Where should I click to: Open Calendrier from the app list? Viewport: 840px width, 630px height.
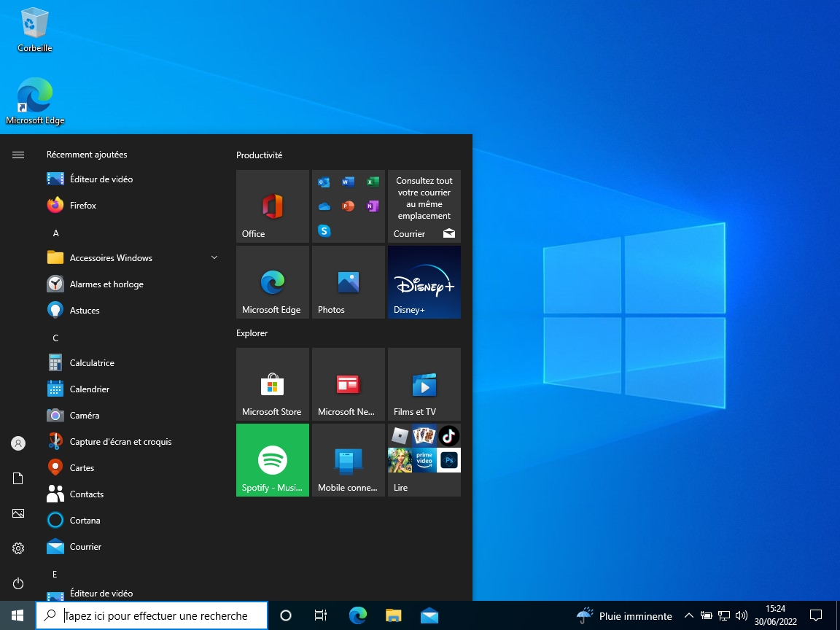[x=132, y=389]
